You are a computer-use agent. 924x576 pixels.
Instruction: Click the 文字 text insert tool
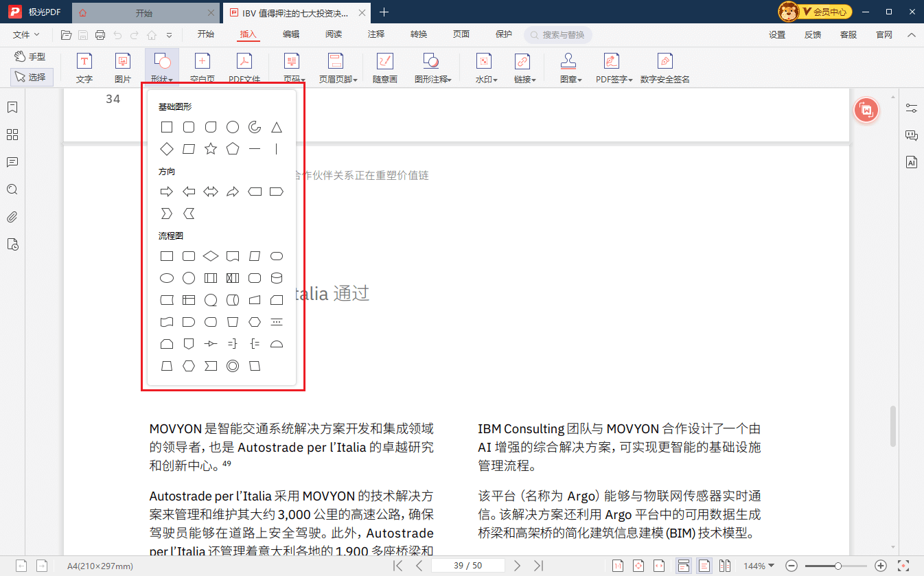84,69
